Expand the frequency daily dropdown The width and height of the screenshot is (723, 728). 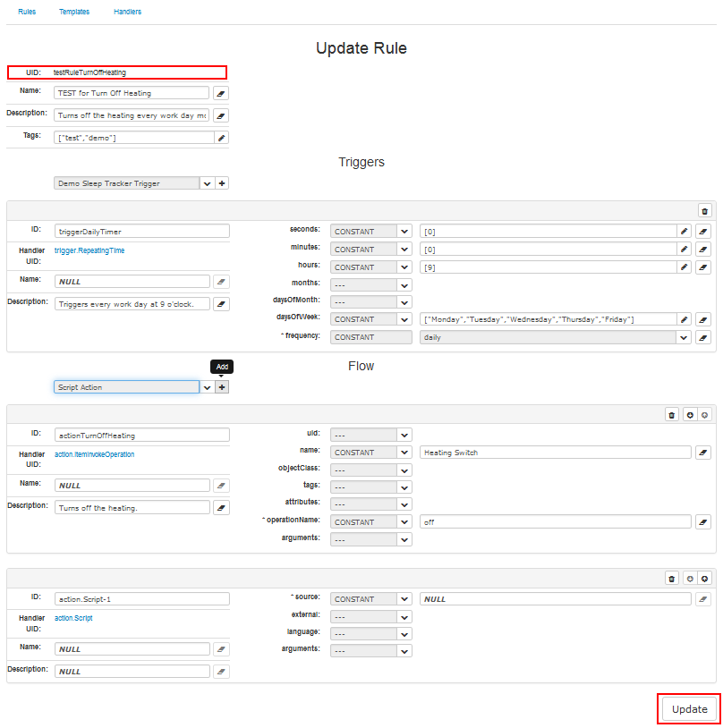(x=685, y=337)
